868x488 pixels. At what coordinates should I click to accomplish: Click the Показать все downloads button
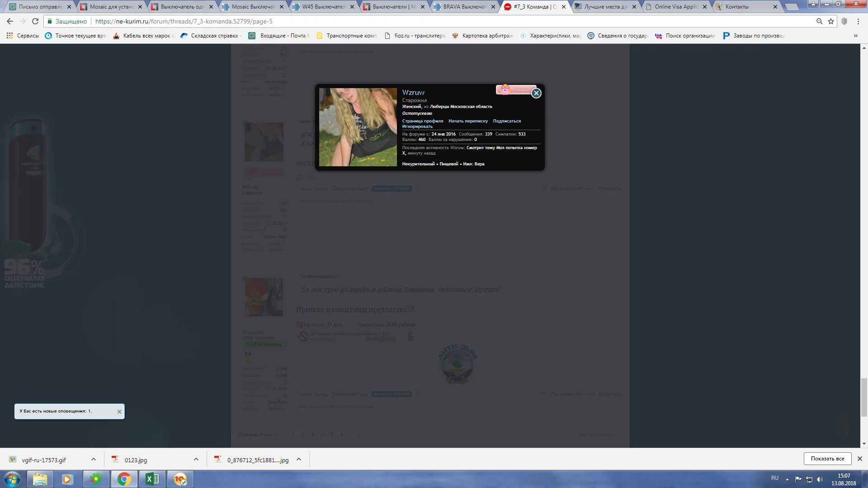(827, 459)
